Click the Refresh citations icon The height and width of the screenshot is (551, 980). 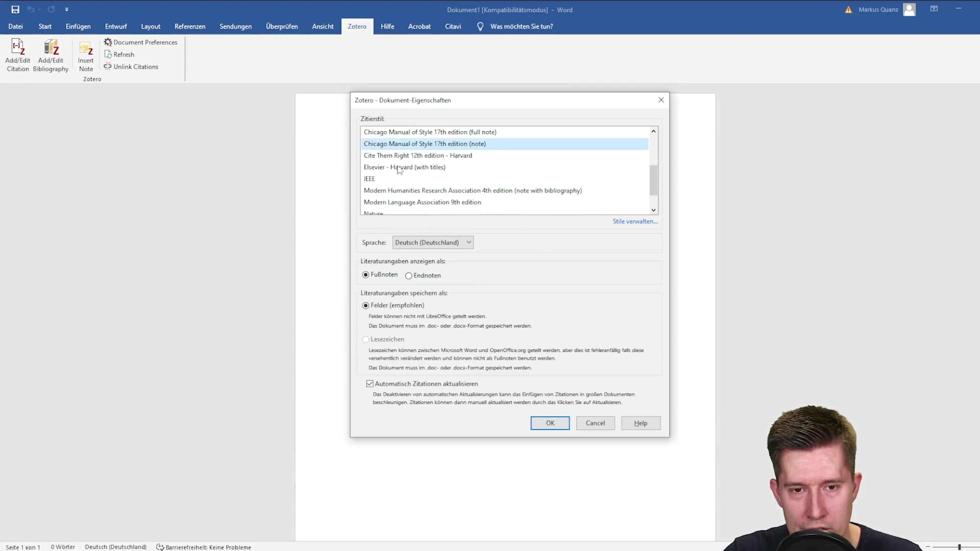pyautogui.click(x=108, y=54)
